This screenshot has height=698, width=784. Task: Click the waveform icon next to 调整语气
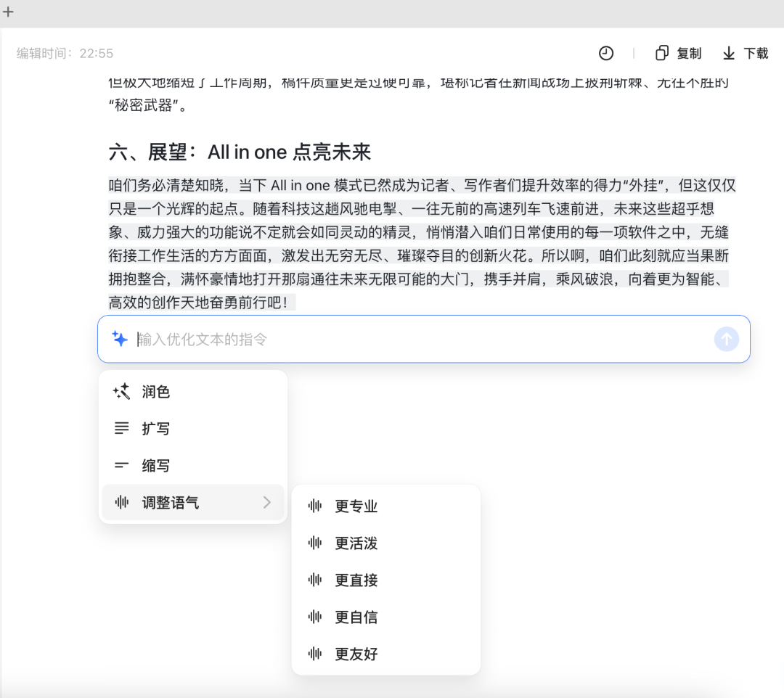click(121, 502)
